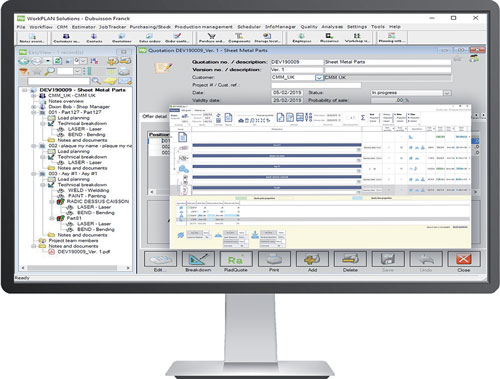Click the Delete button icon
The width and height of the screenshot is (500, 379).
click(x=350, y=259)
